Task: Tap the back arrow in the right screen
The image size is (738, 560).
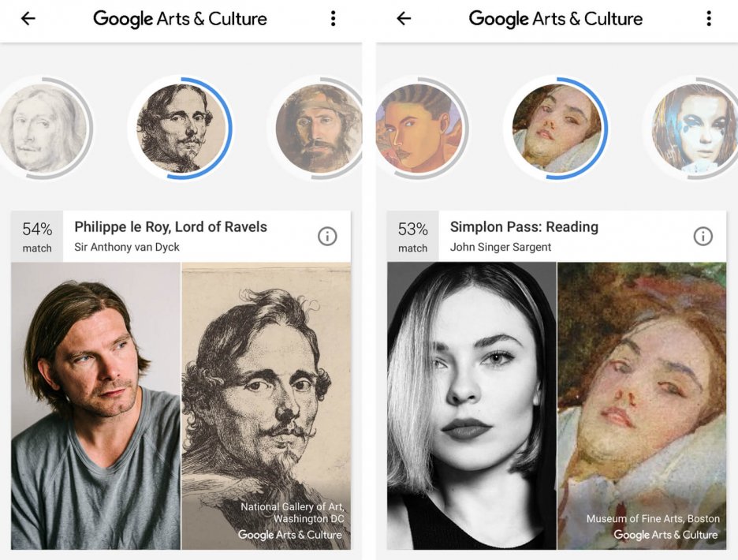Action: tap(404, 18)
